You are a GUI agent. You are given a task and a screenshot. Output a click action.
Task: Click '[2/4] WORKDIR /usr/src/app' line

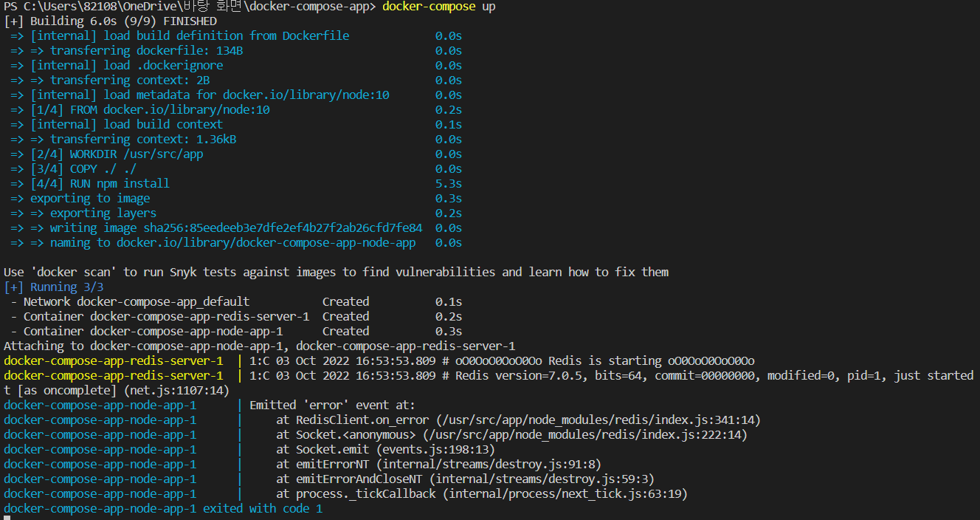tap(236, 154)
